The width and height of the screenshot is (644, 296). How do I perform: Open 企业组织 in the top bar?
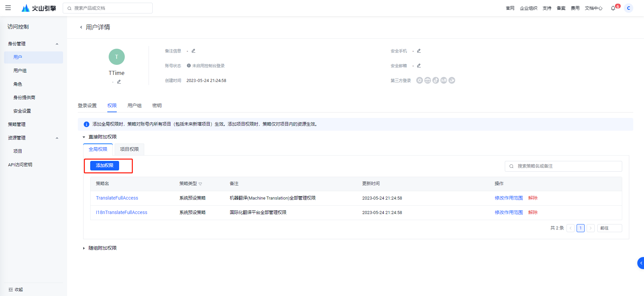(x=529, y=8)
